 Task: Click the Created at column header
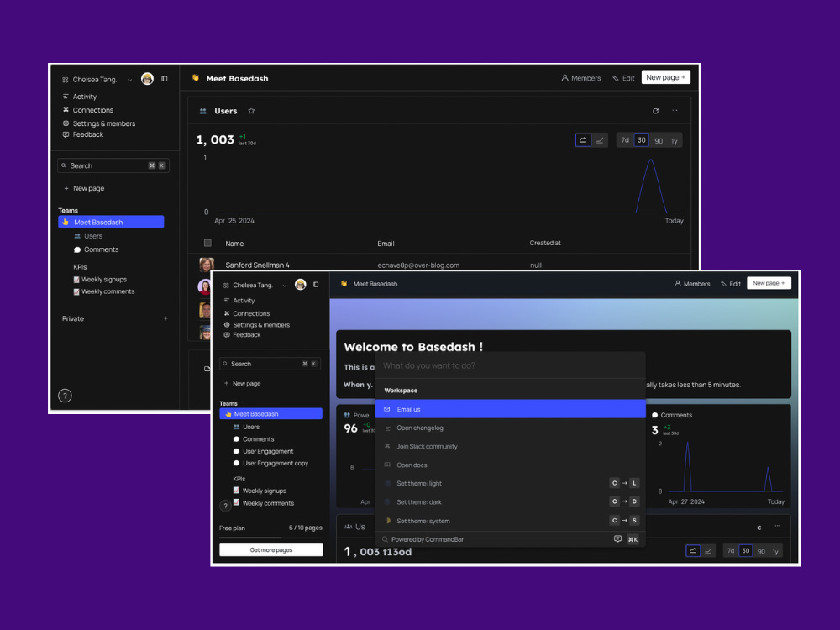(x=545, y=244)
